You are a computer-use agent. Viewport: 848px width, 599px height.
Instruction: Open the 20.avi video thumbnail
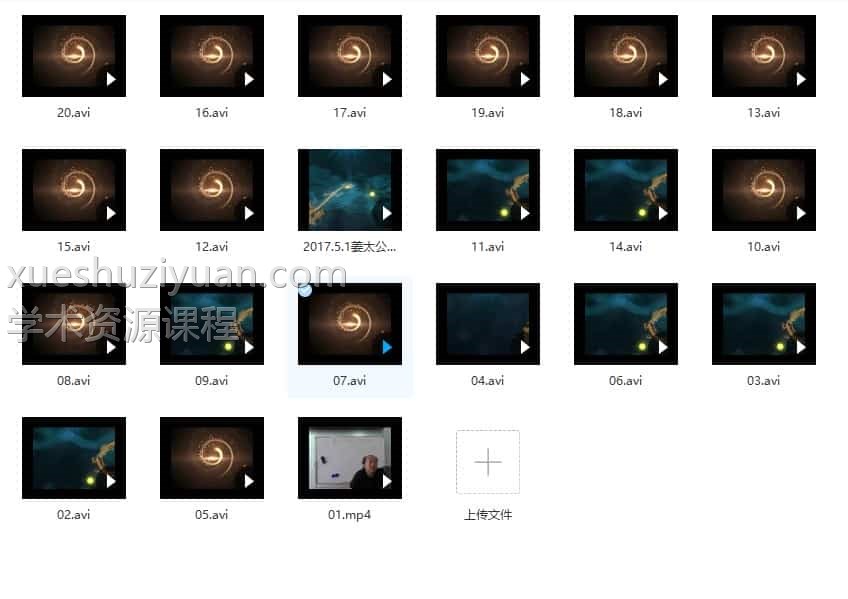click(x=73, y=56)
